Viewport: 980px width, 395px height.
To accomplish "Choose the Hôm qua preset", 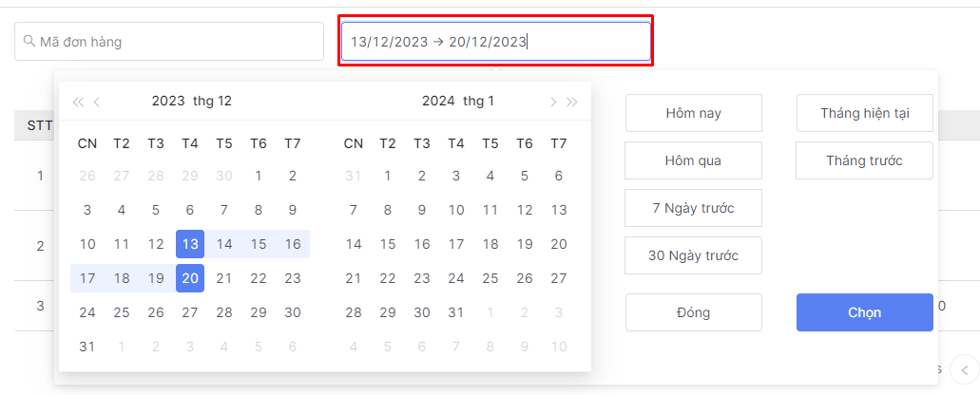I will [x=693, y=160].
